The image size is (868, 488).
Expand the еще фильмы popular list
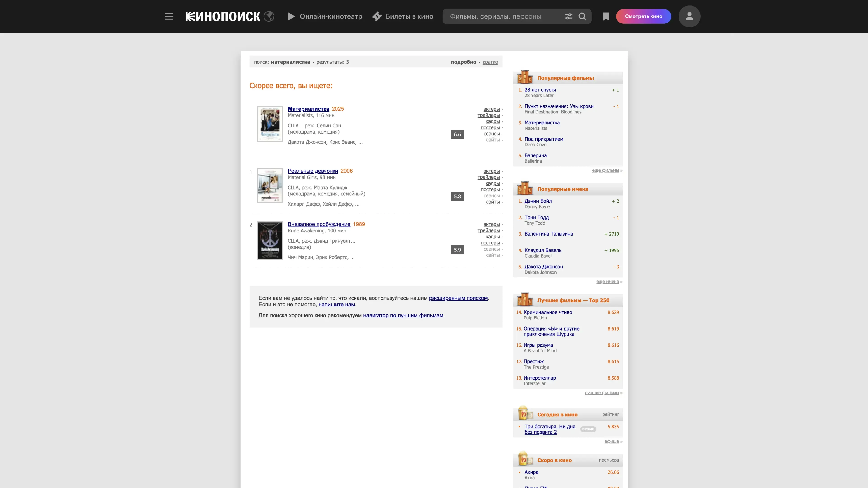tap(605, 170)
